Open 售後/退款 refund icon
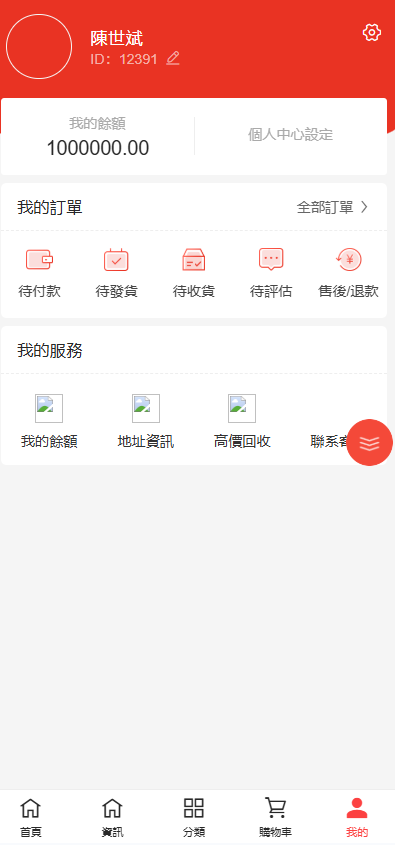Viewport: 395px width, 845px height. [348, 260]
